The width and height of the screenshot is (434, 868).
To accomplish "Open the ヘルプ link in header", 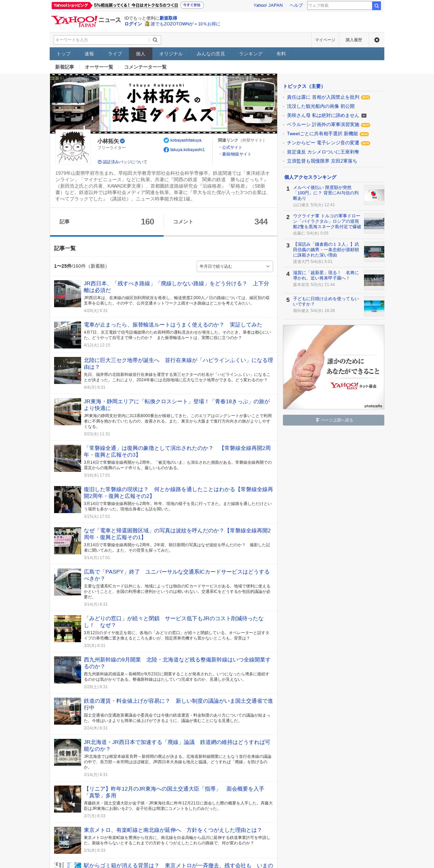I will [x=296, y=5].
